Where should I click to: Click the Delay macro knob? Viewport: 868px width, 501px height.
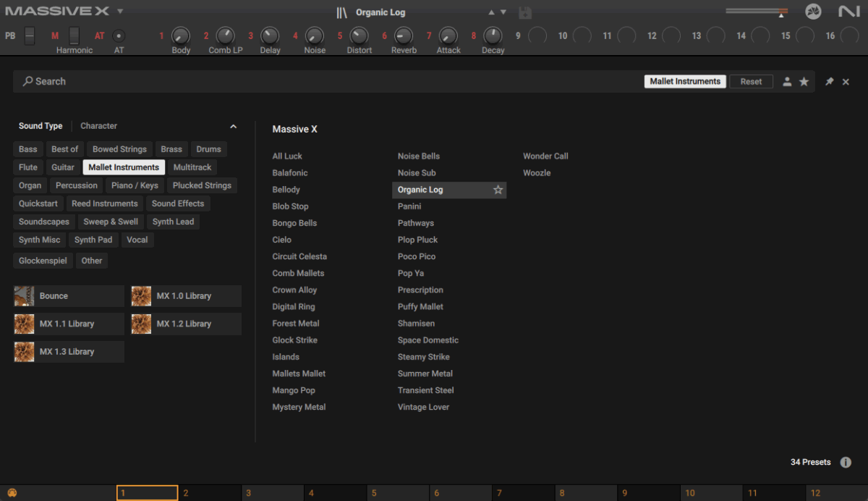[x=270, y=35]
